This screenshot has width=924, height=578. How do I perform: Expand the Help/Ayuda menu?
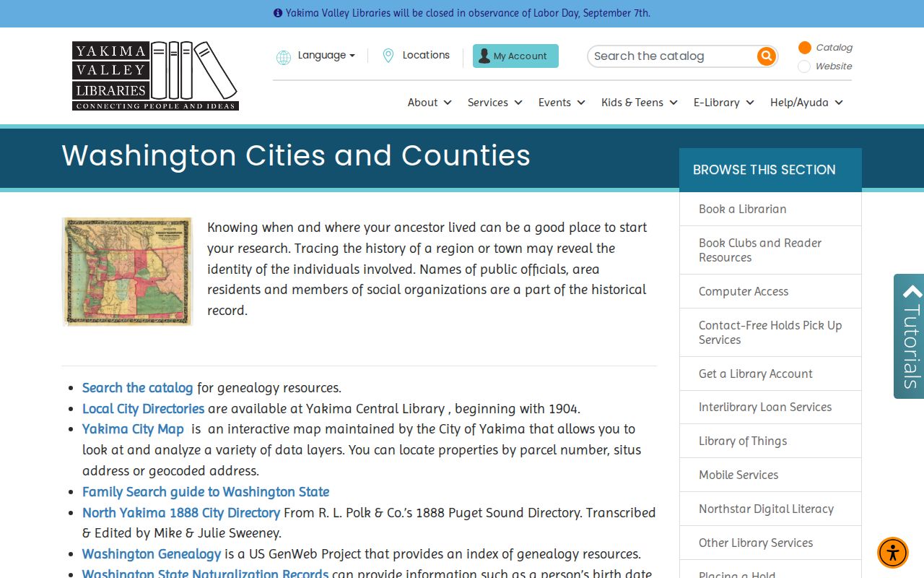806,103
